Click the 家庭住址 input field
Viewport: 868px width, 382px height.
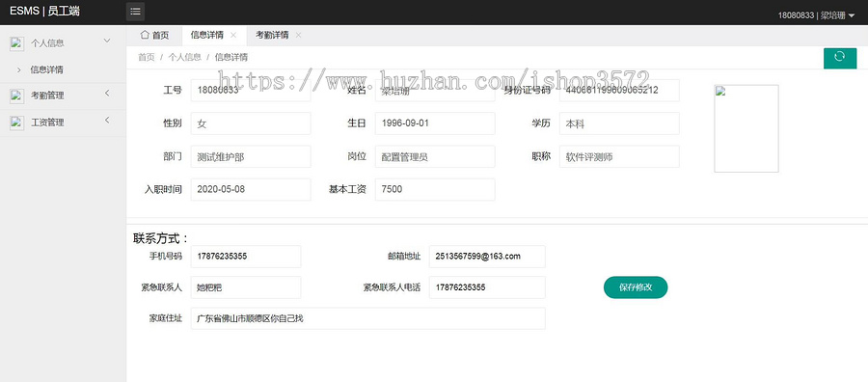click(368, 318)
